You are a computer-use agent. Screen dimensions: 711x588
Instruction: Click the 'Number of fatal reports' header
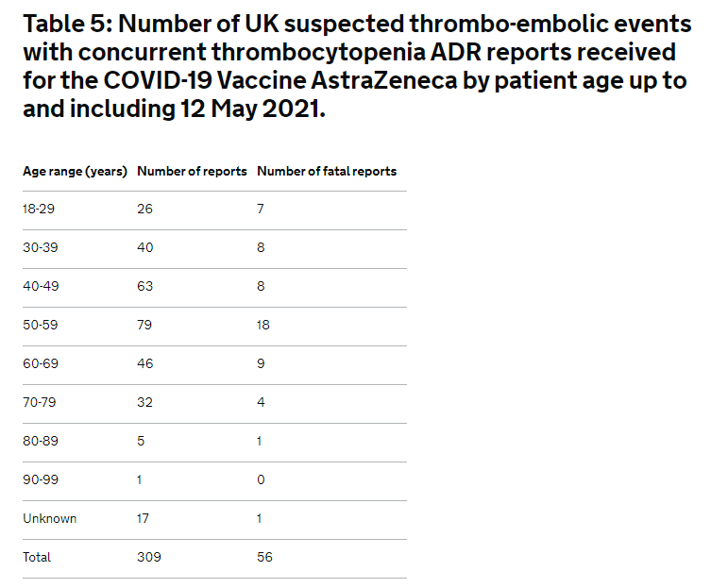pos(327,172)
